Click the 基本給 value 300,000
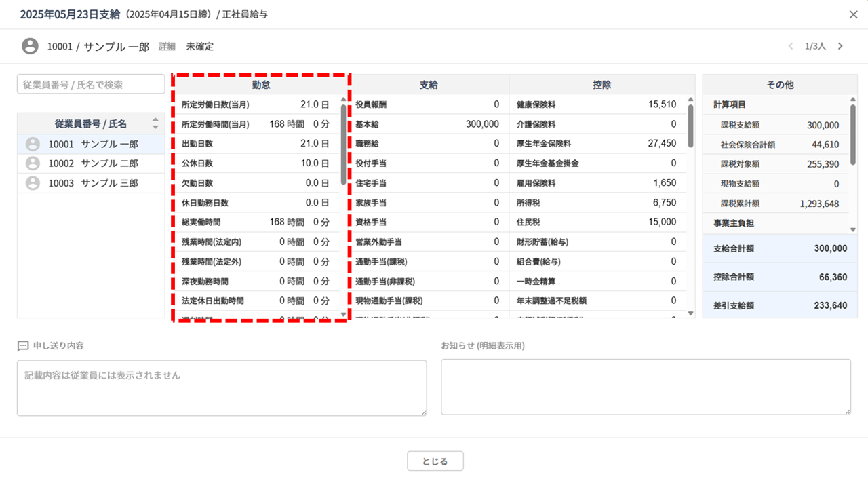Image resolution: width=868 pixels, height=481 pixels. (482, 124)
